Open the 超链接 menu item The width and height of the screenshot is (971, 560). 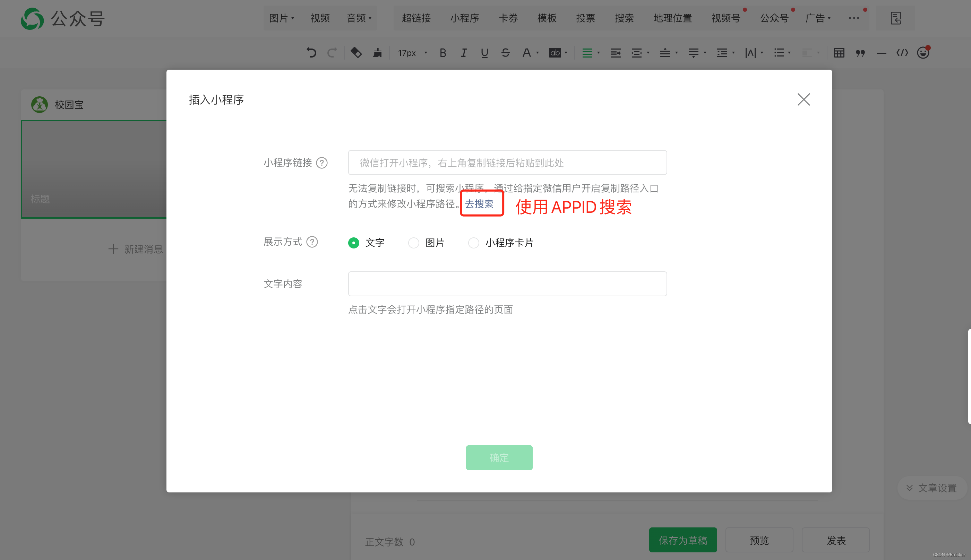coord(416,18)
